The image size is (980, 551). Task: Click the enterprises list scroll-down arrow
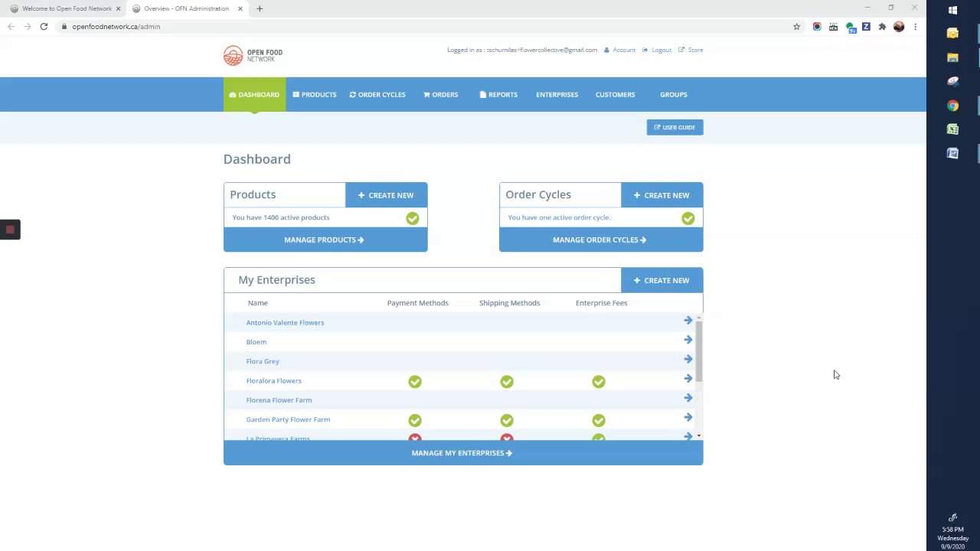(699, 435)
